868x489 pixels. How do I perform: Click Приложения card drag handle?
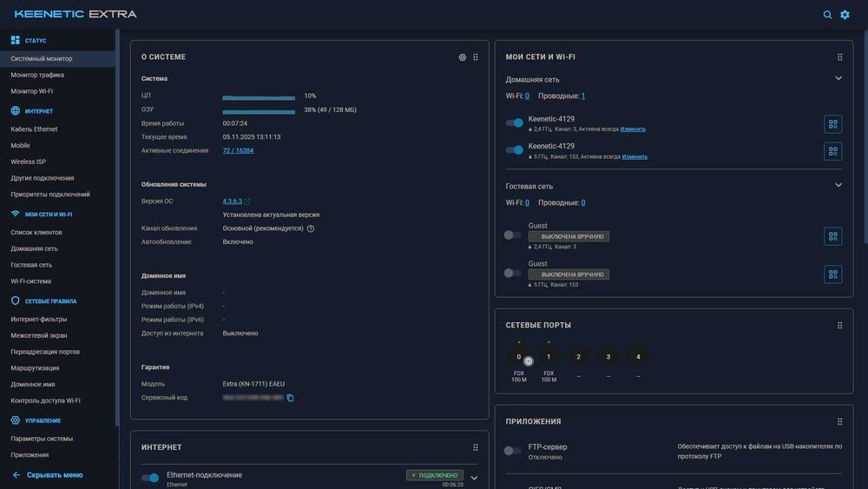[x=839, y=421]
